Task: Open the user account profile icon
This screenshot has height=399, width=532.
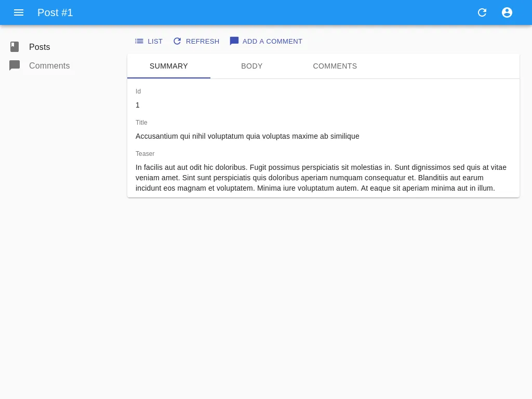Action: point(507,12)
